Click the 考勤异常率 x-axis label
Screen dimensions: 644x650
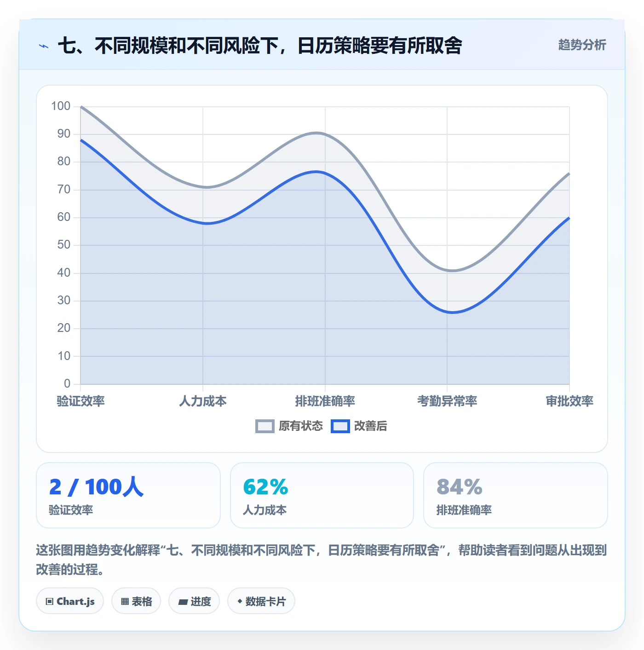coord(447,401)
